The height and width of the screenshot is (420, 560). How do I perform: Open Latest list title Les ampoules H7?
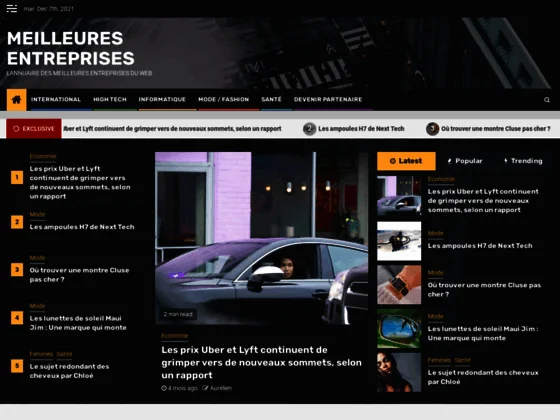click(x=480, y=246)
